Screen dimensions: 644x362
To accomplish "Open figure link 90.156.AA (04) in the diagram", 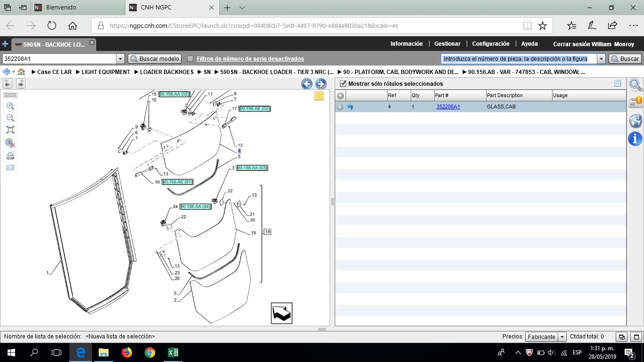I will [x=195, y=206].
